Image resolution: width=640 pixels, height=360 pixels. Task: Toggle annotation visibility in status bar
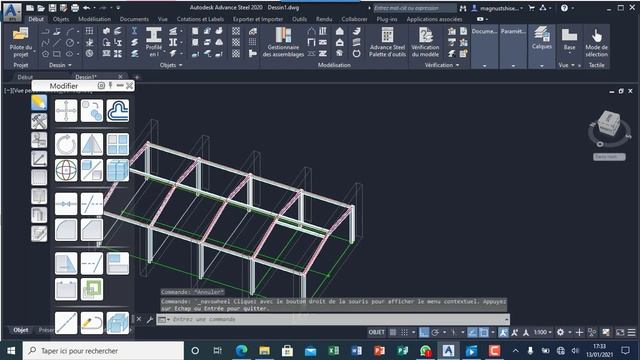pyautogui.click(x=503, y=332)
